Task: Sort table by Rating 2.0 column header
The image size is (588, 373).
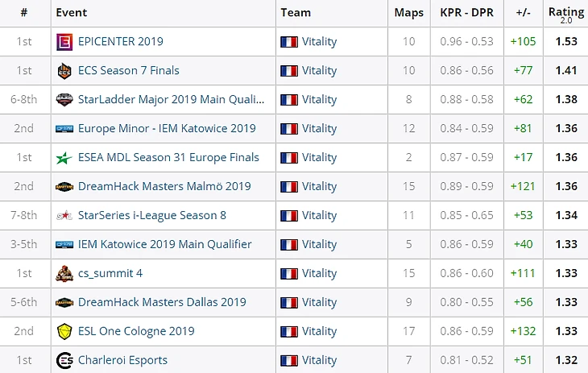Action: 565,13
